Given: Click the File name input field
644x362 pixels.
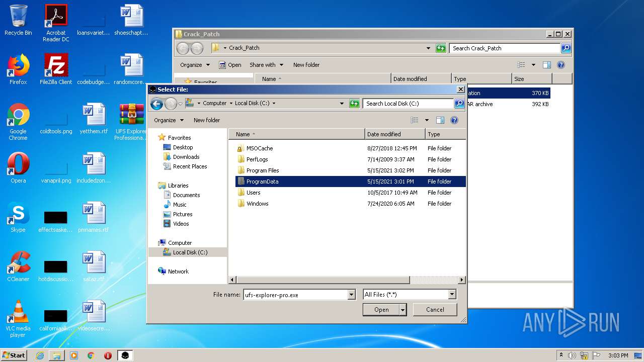Looking at the screenshot, I should (295, 295).
